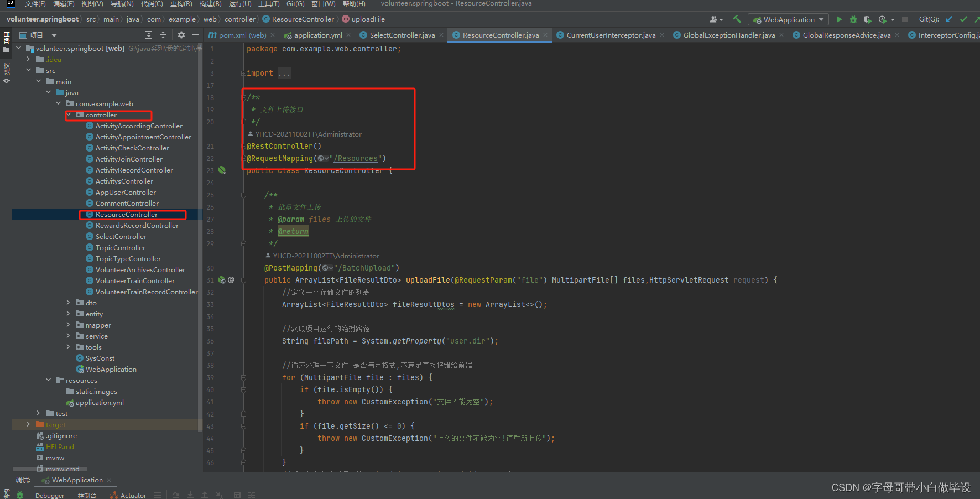
Task: Collapse the resources folder
Action: pos(48,380)
